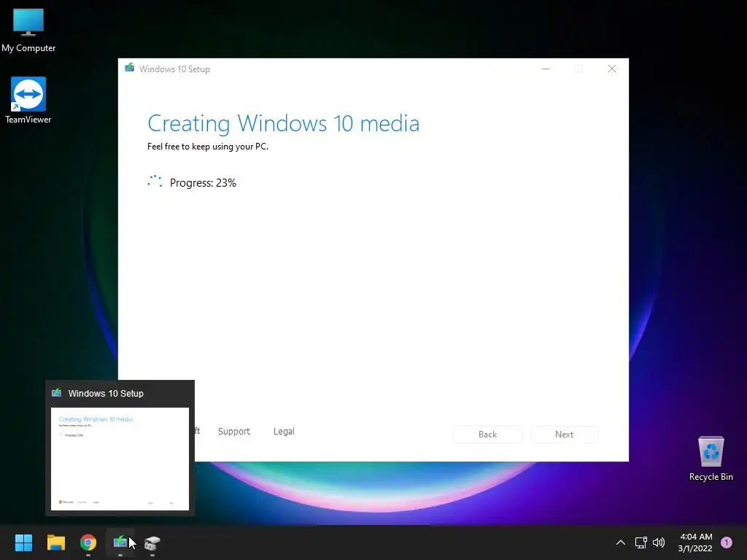
Task: Click the progress spinner in Setup
Action: point(155,181)
